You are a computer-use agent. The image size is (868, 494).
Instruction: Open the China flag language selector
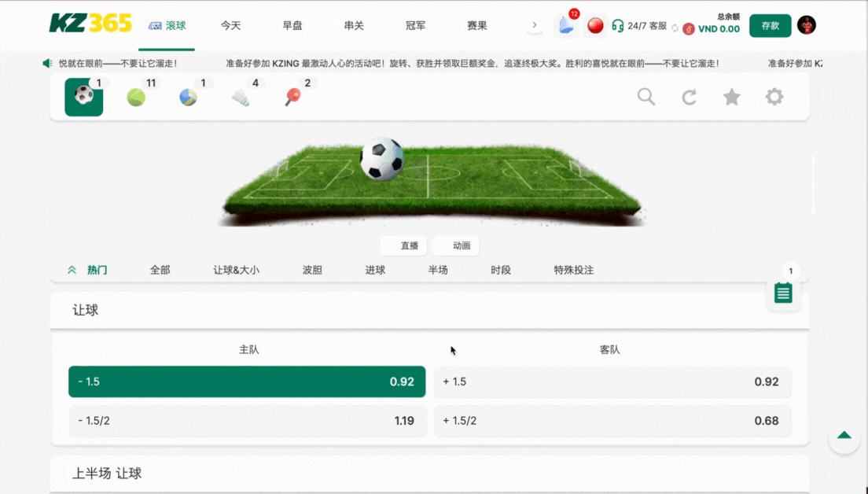click(595, 26)
